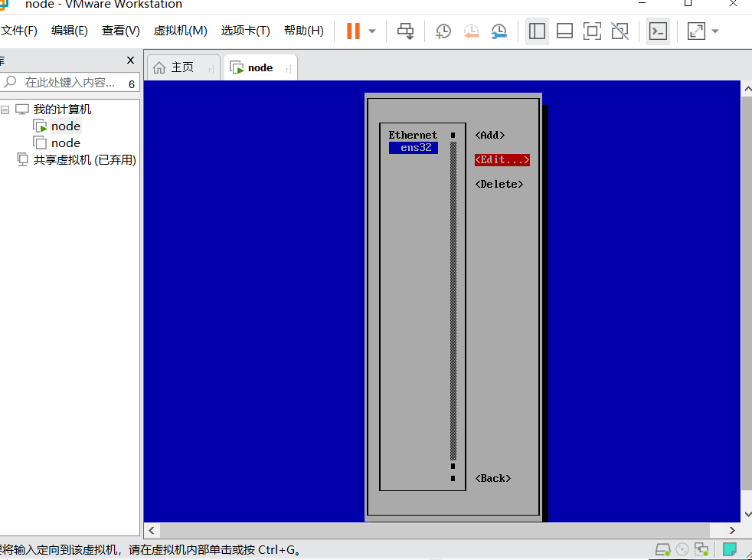The image size is (752, 560).
Task: Click the horizontal scrollbar below the VM display
Action: [x=434, y=530]
